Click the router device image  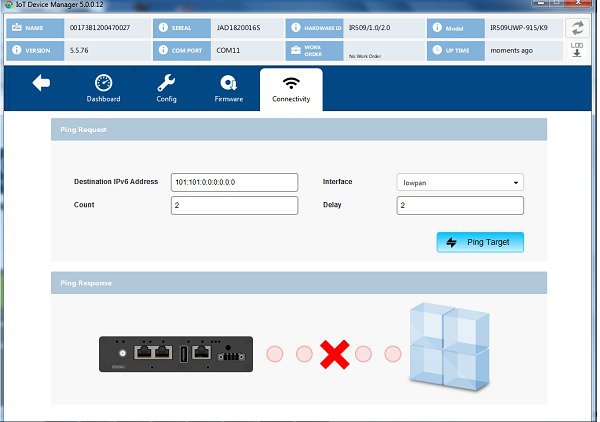coord(176,354)
